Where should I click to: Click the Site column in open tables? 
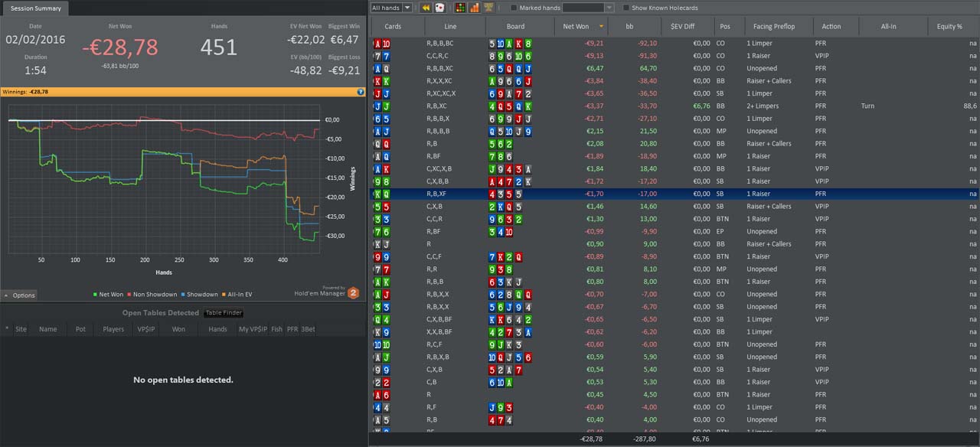(21, 329)
